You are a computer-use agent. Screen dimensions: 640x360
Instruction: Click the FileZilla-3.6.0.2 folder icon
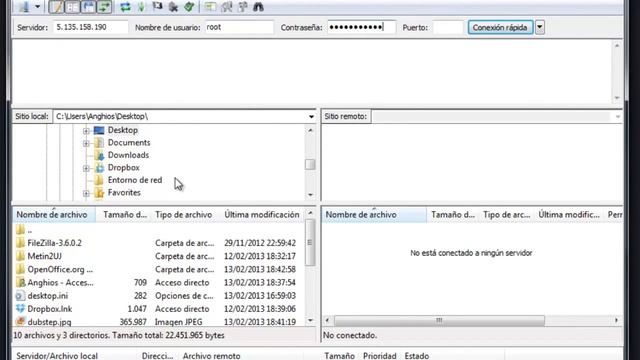click(20, 243)
